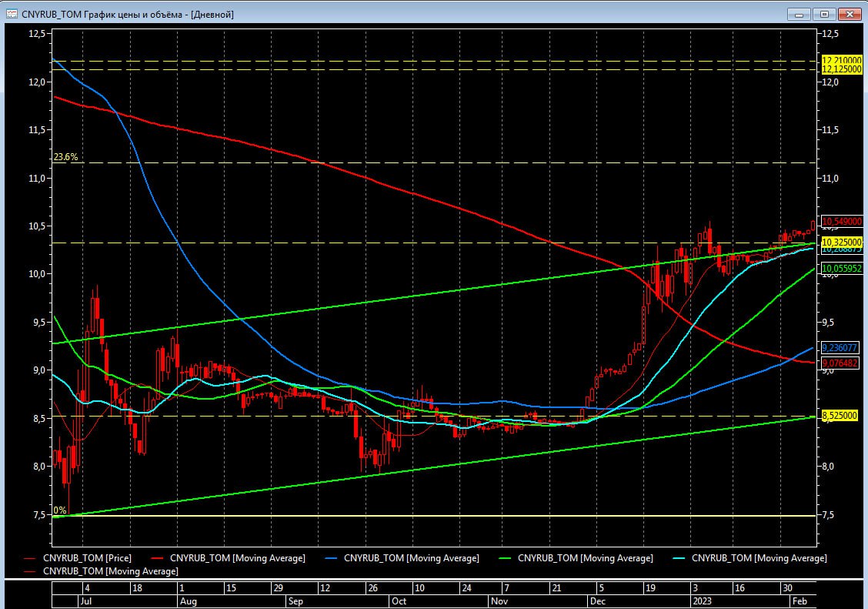Click the 2023 year label on time axis
The width and height of the screenshot is (868, 609).
703,601
